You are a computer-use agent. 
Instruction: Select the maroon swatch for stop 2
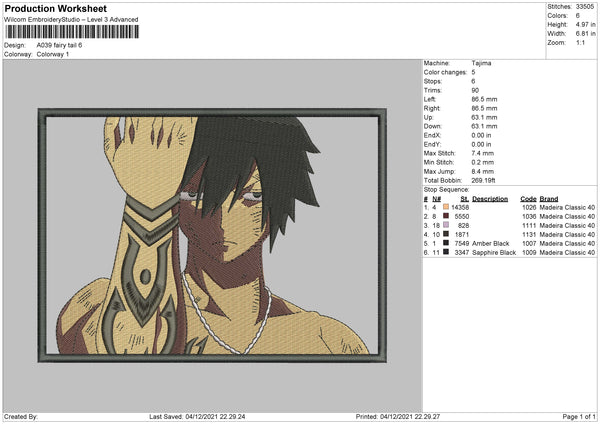click(446, 216)
